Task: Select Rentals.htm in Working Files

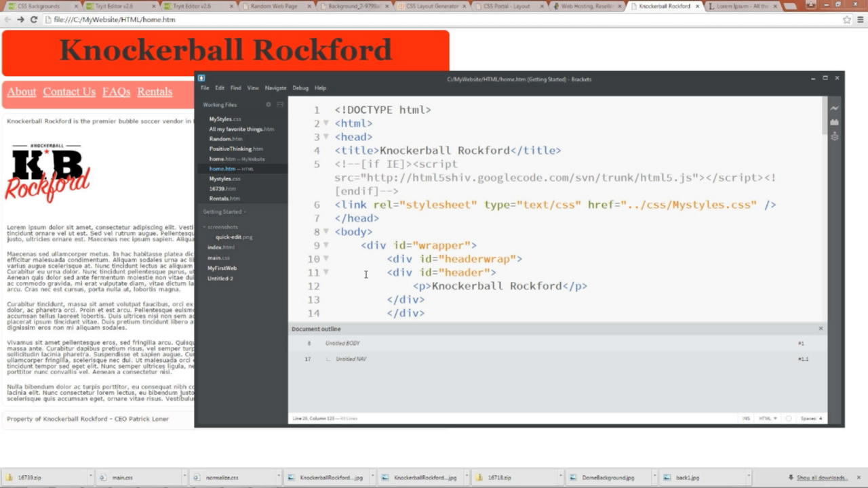Action: click(224, 199)
